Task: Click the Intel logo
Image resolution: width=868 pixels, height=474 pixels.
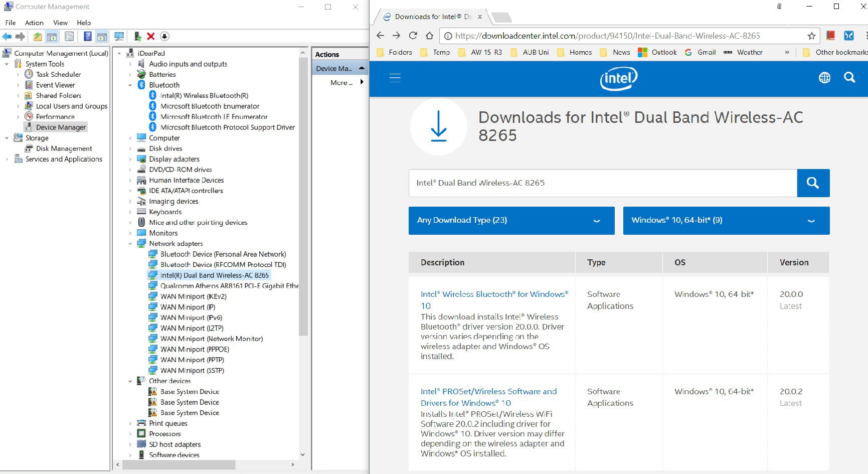Action: coord(619,78)
